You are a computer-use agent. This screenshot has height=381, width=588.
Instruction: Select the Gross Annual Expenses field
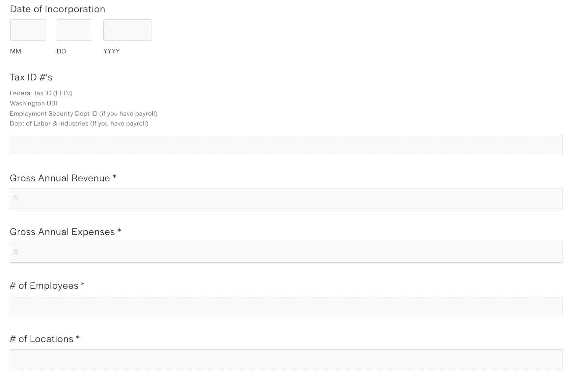point(286,252)
